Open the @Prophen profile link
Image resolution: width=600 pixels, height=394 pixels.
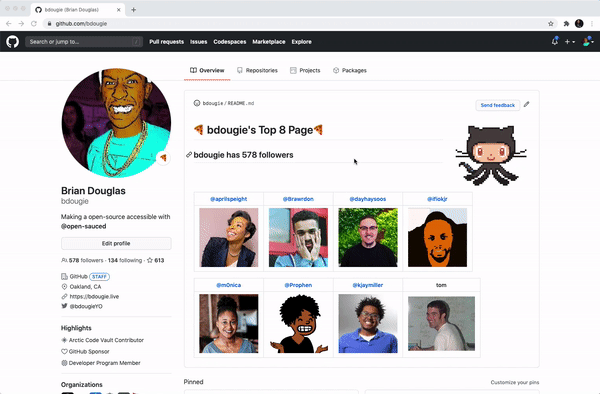[298, 285]
